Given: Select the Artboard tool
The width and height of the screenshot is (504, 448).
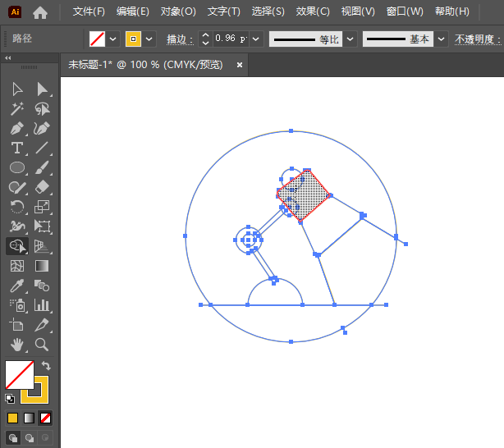Looking at the screenshot, I should tap(17, 325).
